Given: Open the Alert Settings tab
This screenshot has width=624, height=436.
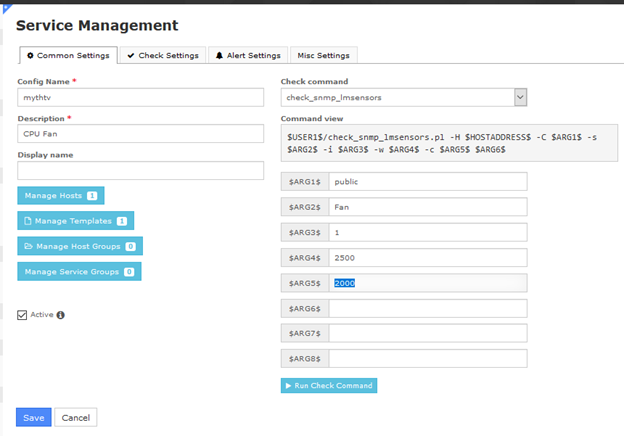Looking at the screenshot, I should click(x=248, y=56).
